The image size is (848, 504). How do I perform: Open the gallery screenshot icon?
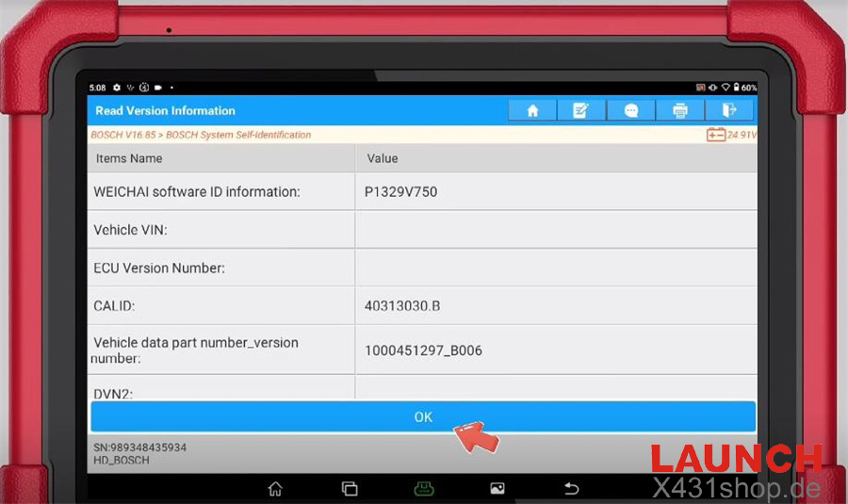pos(497,488)
